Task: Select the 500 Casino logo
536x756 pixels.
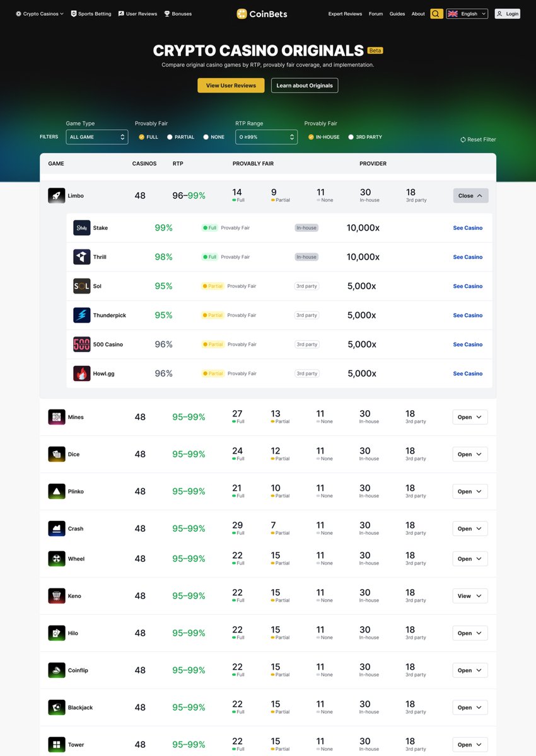Action: click(x=82, y=344)
